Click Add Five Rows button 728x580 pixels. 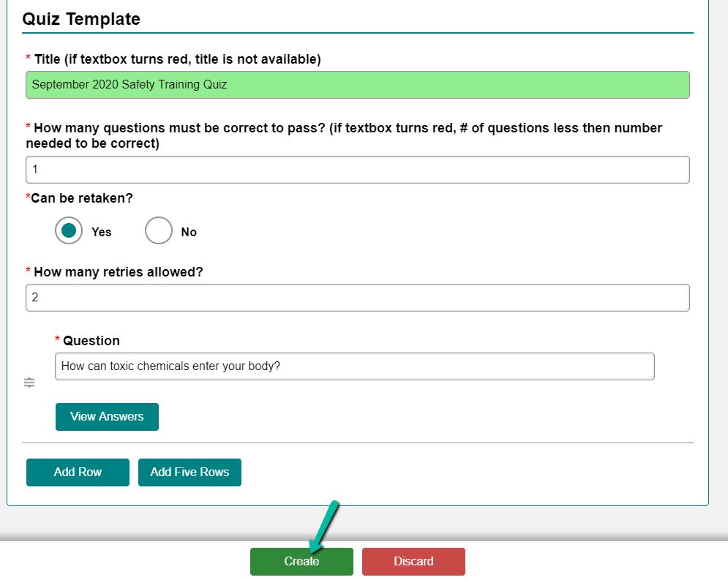click(x=190, y=472)
